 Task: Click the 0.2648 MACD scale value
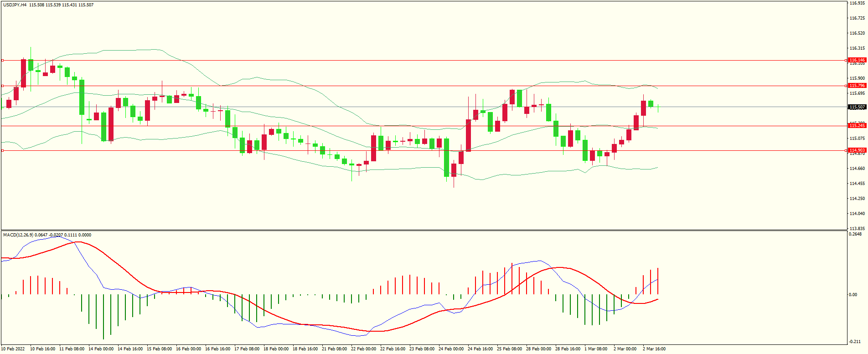click(856, 234)
